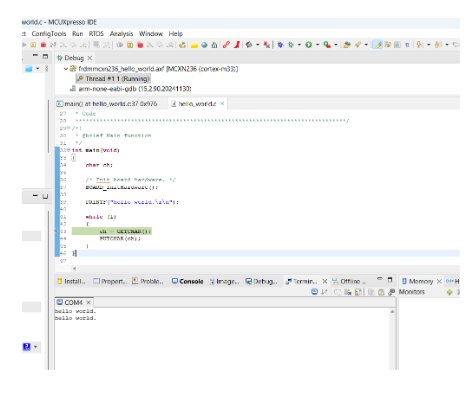466x394 pixels.
Task: Toggle fold marker at int main(void) line
Action: (x=69, y=150)
